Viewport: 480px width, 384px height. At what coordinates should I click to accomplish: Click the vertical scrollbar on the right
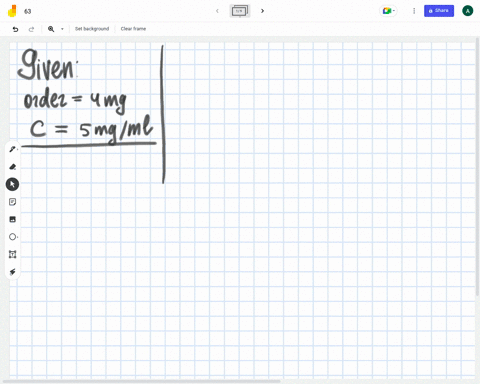tap(477, 168)
